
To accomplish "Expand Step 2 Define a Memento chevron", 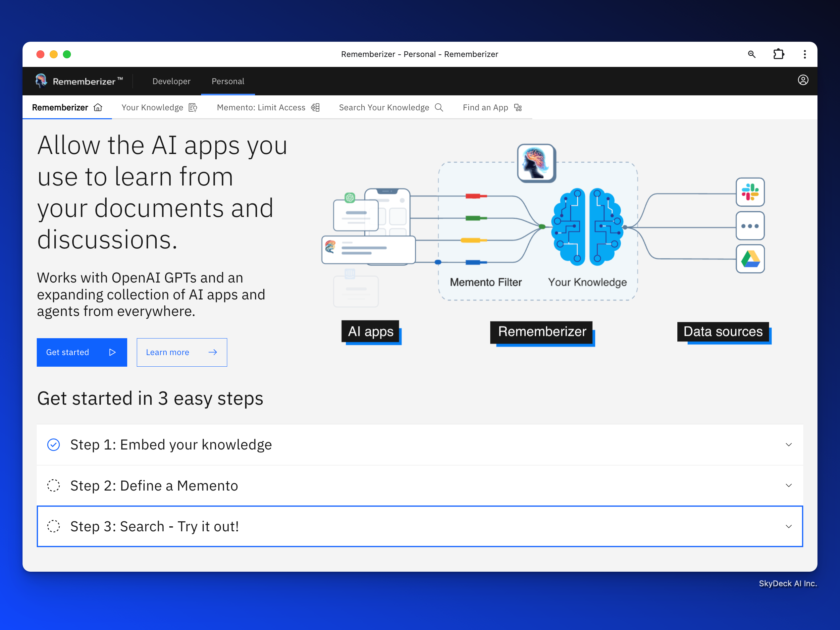I will pyautogui.click(x=788, y=485).
